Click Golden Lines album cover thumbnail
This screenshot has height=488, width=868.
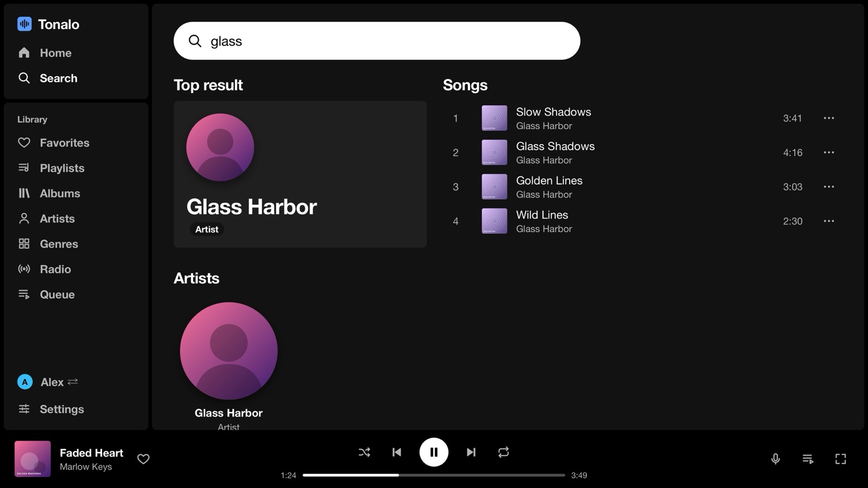click(x=494, y=187)
